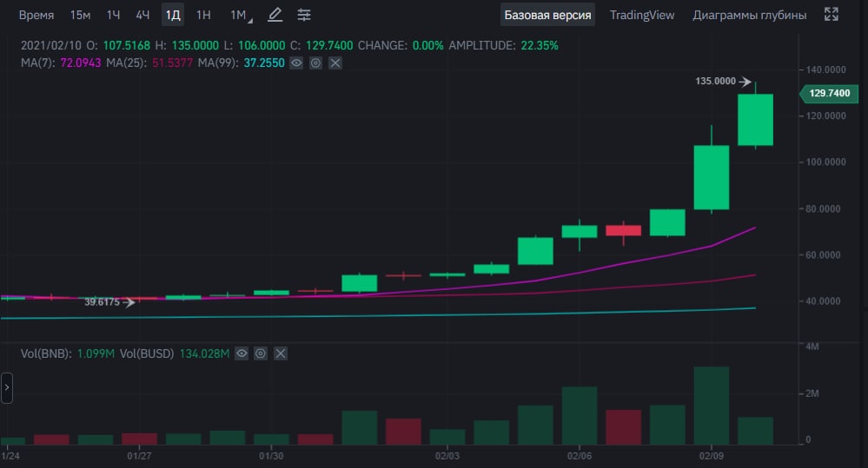Click the CHANGE value 0.00%

(427, 46)
